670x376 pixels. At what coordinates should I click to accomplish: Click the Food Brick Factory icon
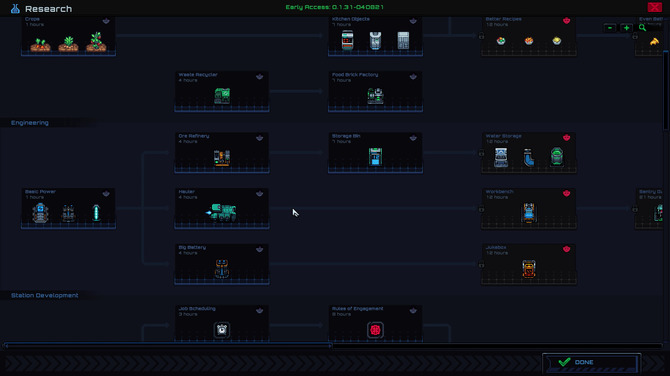pos(375,96)
